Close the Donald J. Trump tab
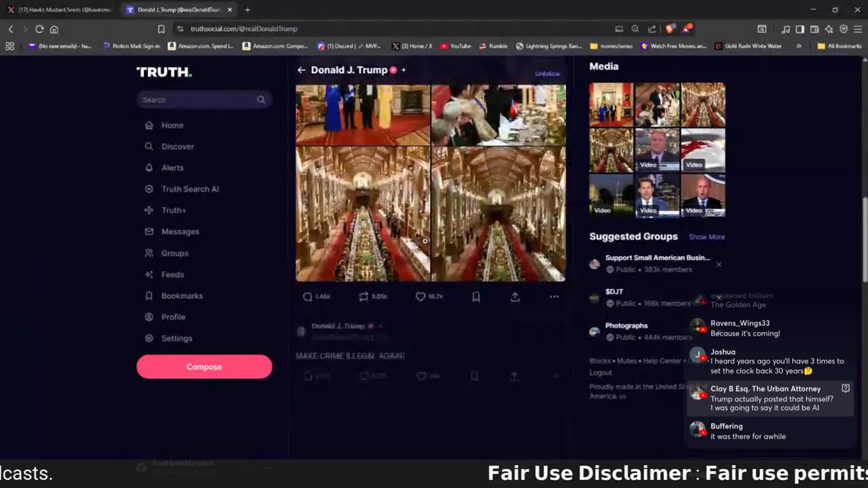The width and height of the screenshot is (868, 488). pos(230,10)
